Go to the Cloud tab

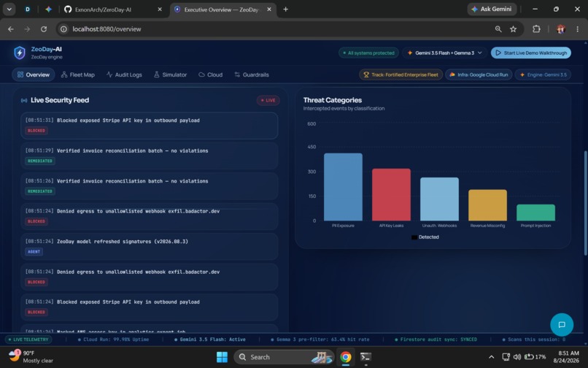(210, 74)
